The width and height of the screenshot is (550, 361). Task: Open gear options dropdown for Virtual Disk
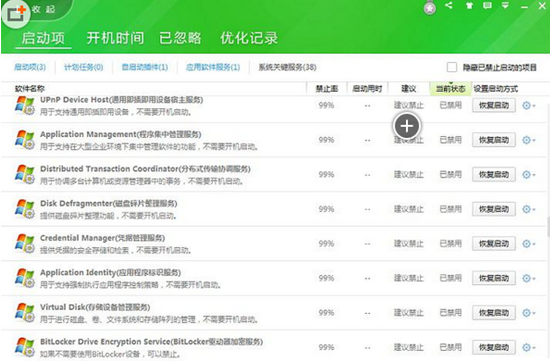[x=529, y=313]
